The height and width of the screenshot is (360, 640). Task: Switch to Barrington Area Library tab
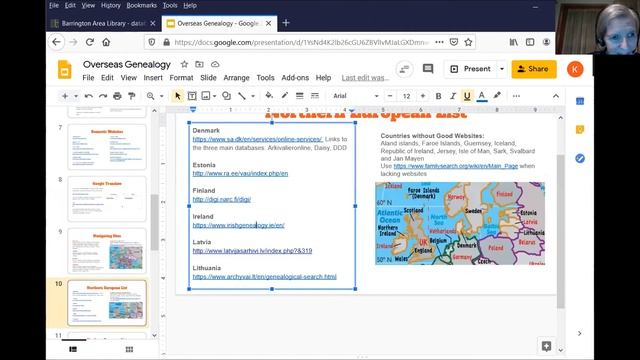point(103,23)
